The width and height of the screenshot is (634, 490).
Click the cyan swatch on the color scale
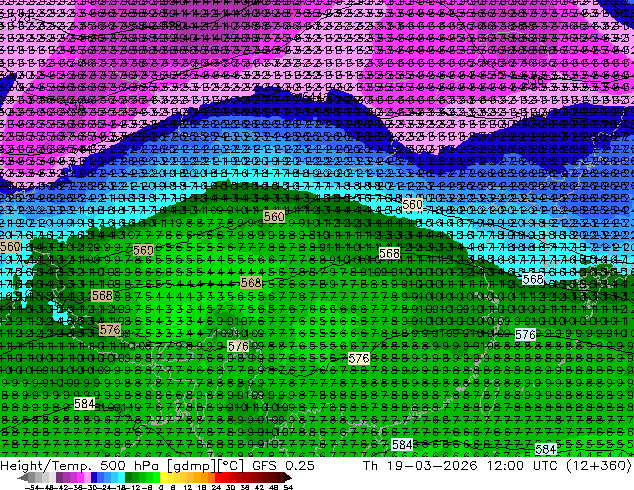(122, 477)
